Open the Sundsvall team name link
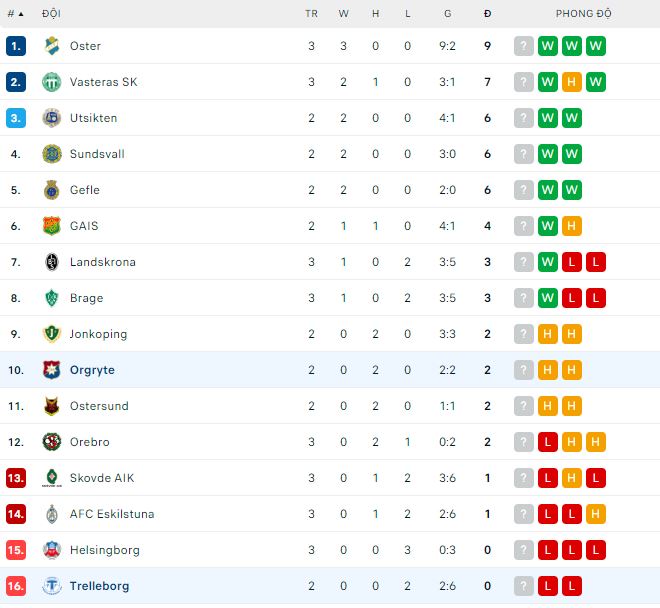Image resolution: width=660 pixels, height=608 pixels. [x=97, y=154]
